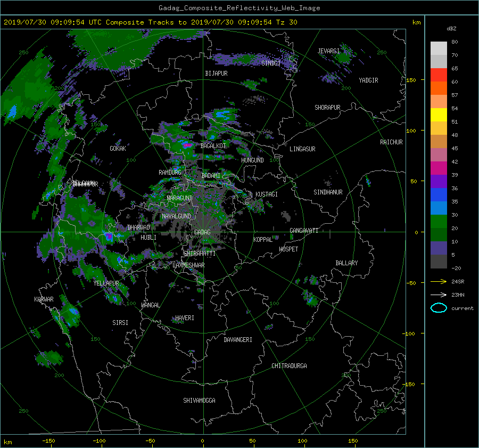Click the KOPPAL city label
Image resolution: width=479 pixels, height=448 pixels.
263,239
